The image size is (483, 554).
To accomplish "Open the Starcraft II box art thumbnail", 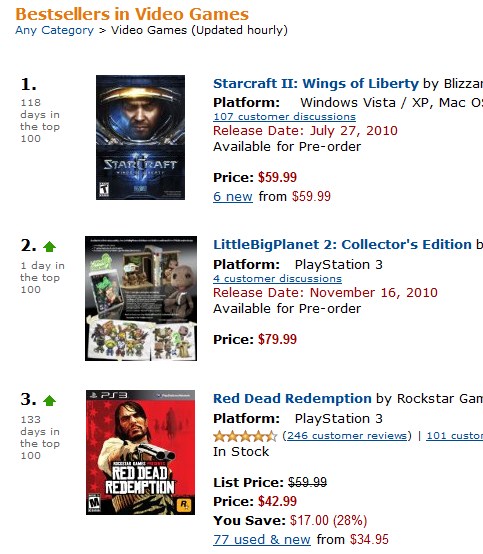I will click(140, 137).
